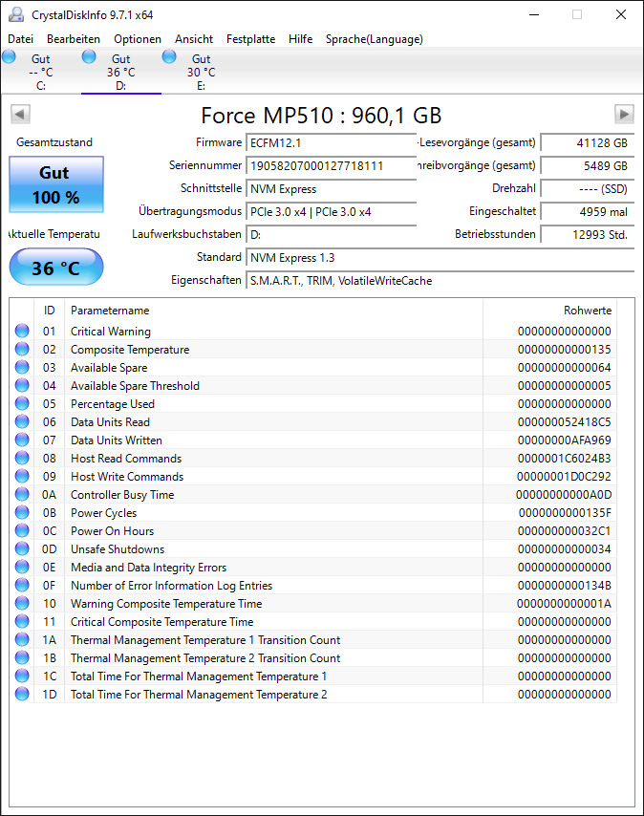Switch to drive D: tab
The width and height of the screenshot is (644, 816).
point(120,72)
